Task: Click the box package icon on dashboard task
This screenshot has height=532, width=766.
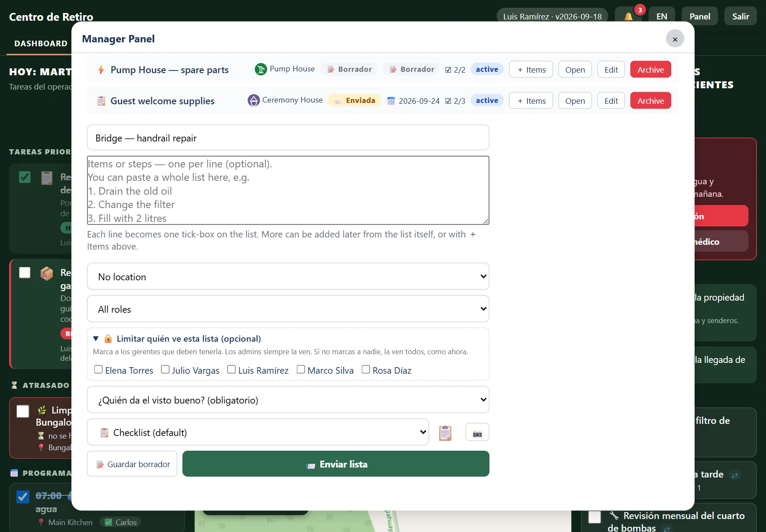Action: (47, 273)
